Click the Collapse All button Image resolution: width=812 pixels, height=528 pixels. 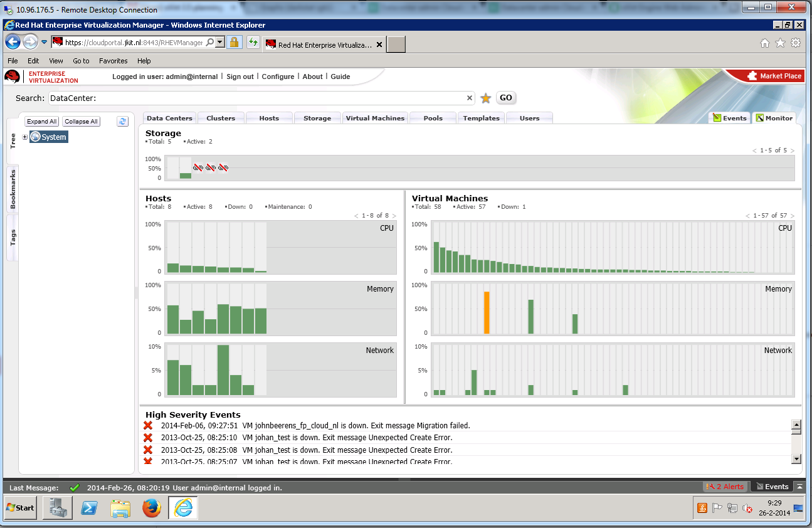81,122
